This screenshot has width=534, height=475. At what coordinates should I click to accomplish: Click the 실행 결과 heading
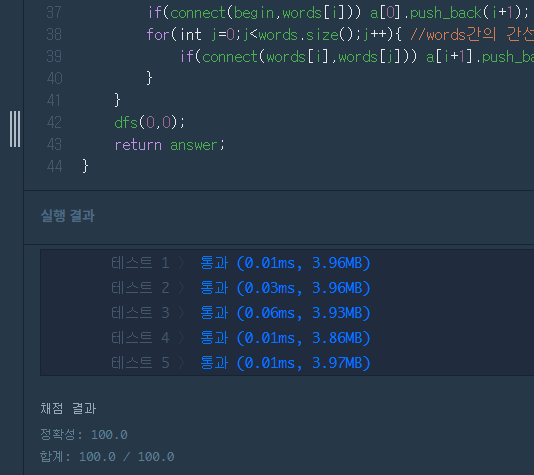click(67, 216)
